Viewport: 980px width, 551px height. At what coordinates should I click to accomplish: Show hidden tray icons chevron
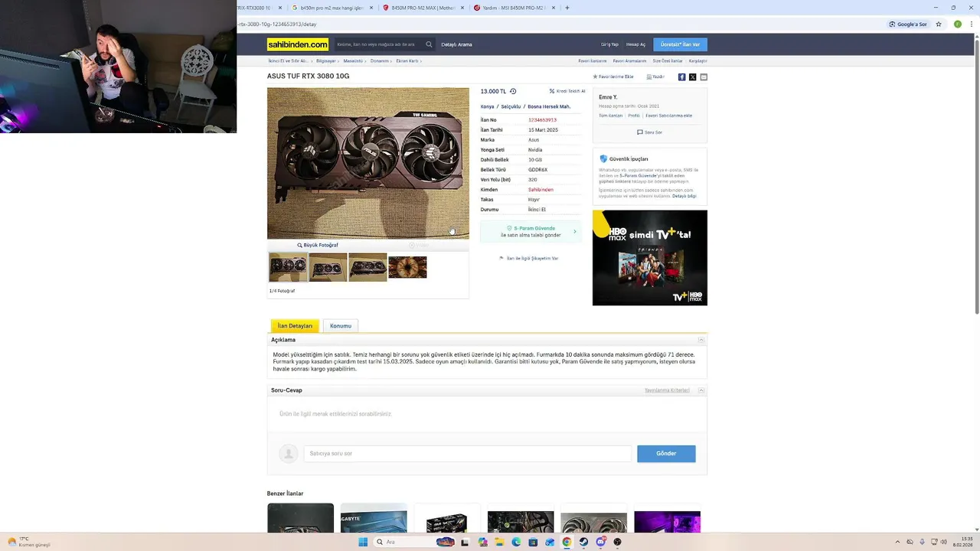click(899, 542)
